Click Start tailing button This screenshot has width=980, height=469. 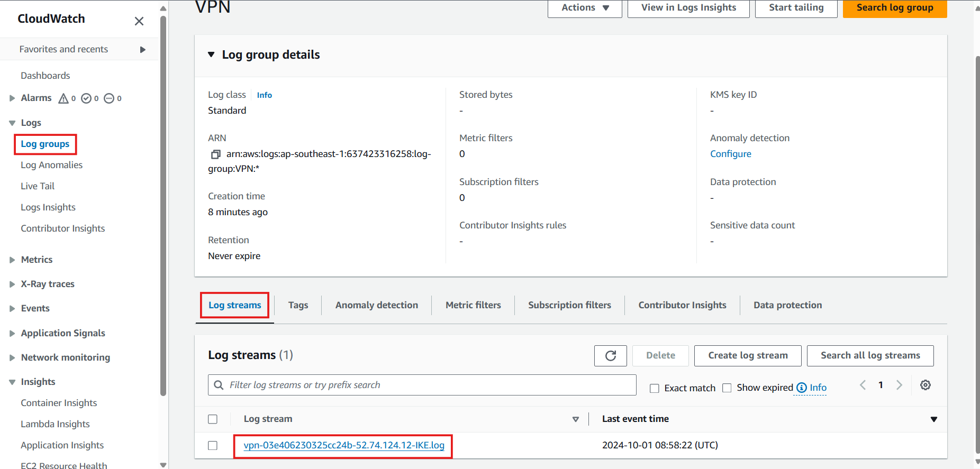tap(796, 8)
